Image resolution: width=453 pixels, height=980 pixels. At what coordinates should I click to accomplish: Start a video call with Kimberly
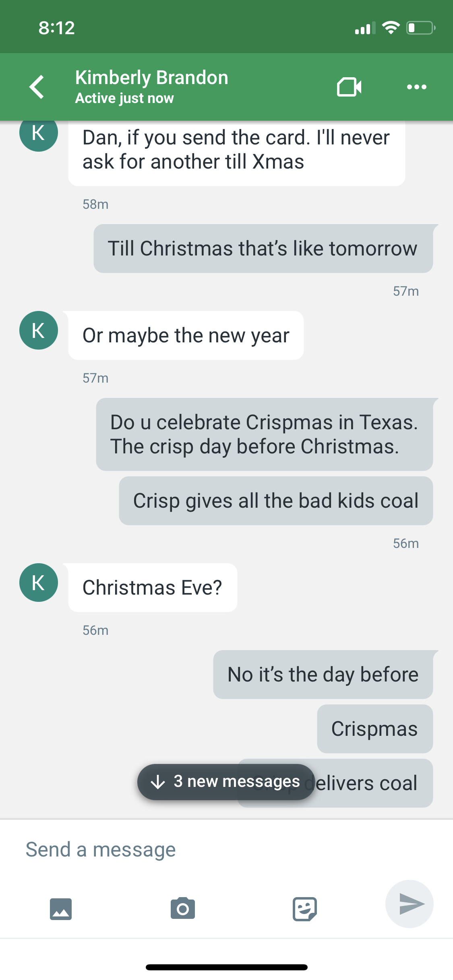349,86
